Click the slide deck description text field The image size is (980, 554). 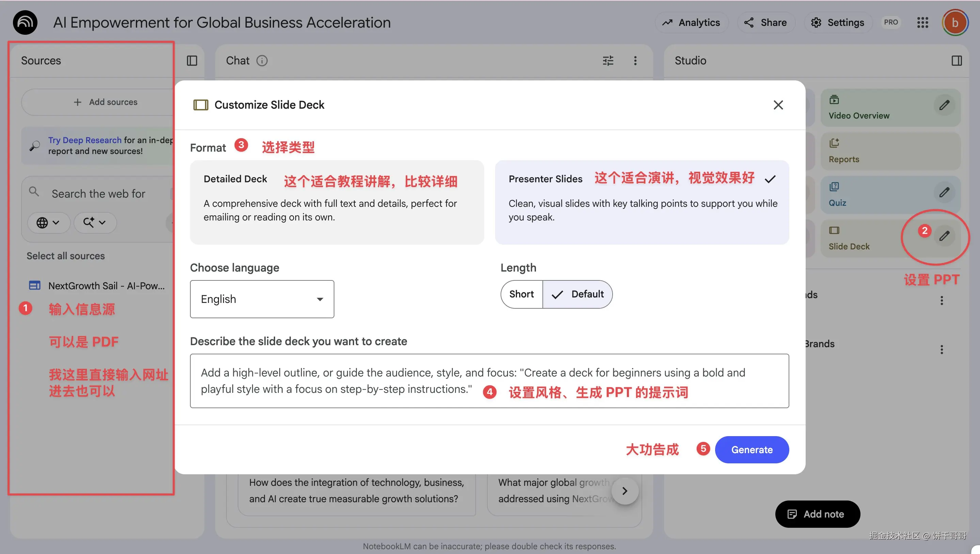(x=489, y=381)
